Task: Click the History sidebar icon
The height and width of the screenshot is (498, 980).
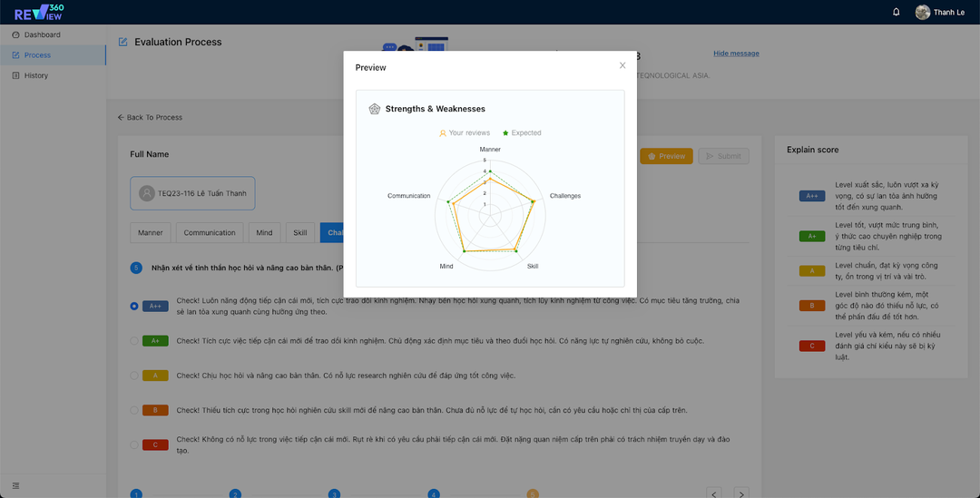Action: point(15,75)
